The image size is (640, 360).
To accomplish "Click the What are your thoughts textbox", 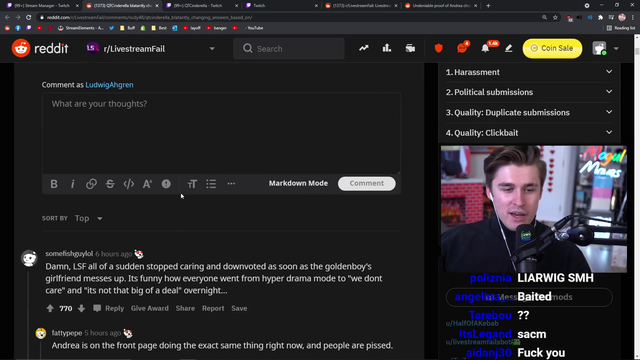I will (221, 133).
